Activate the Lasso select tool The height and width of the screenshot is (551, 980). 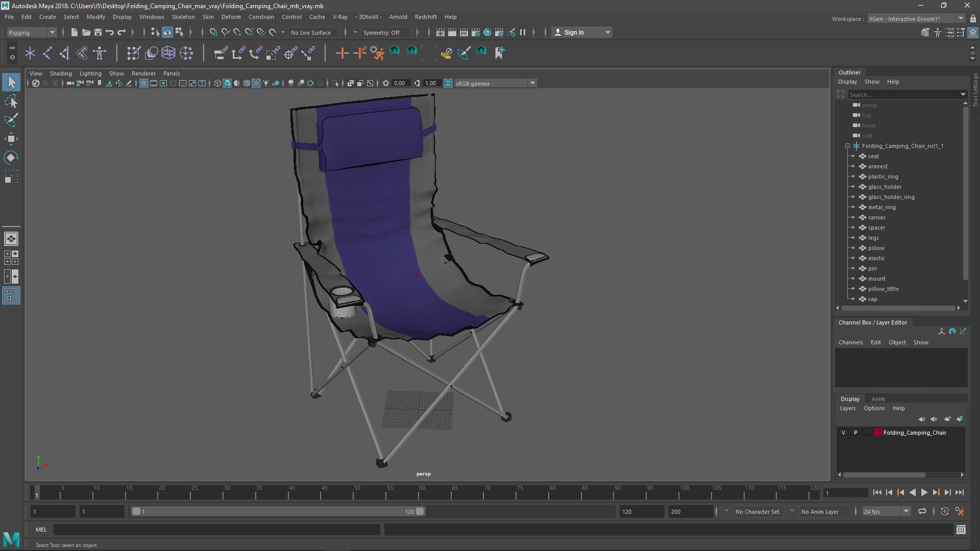click(11, 102)
